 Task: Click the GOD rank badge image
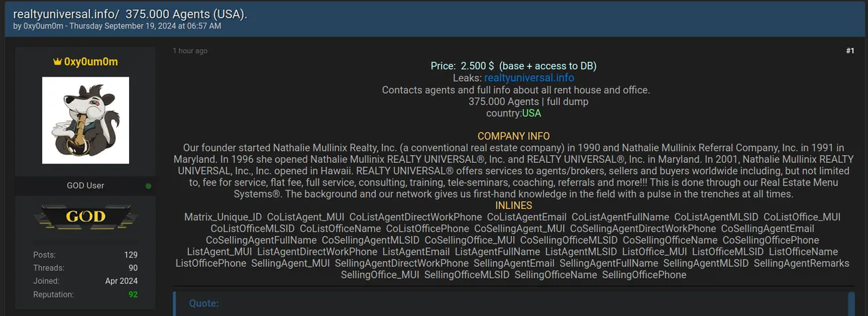(x=86, y=217)
